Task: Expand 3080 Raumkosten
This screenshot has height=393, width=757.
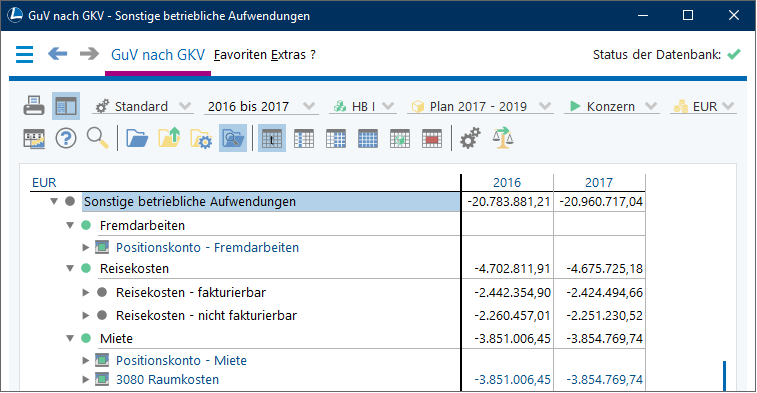Action: pos(86,379)
